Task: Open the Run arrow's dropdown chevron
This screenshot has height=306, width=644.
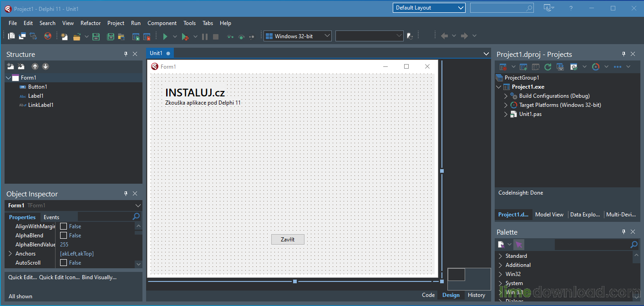Action: (x=175, y=36)
